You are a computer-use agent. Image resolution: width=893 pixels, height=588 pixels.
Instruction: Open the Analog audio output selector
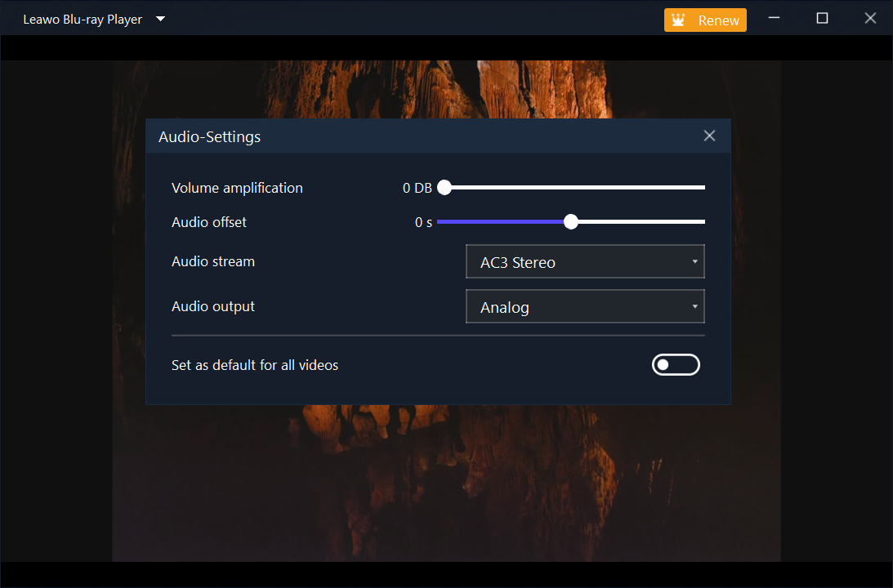[x=585, y=306]
